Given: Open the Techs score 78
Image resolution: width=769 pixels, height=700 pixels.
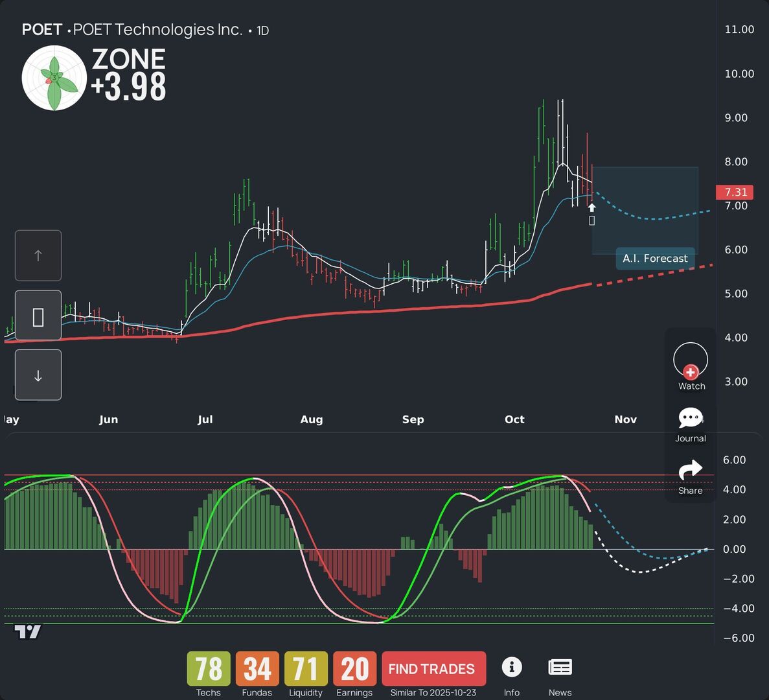Looking at the screenshot, I should pyautogui.click(x=209, y=669).
